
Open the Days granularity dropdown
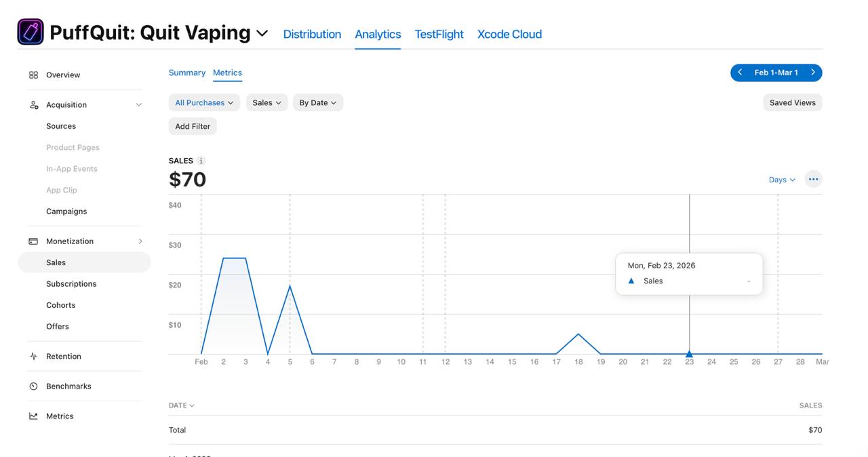pyautogui.click(x=782, y=180)
